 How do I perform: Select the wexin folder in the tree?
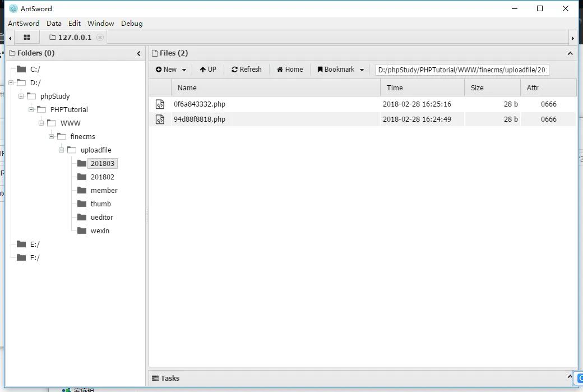(100, 230)
